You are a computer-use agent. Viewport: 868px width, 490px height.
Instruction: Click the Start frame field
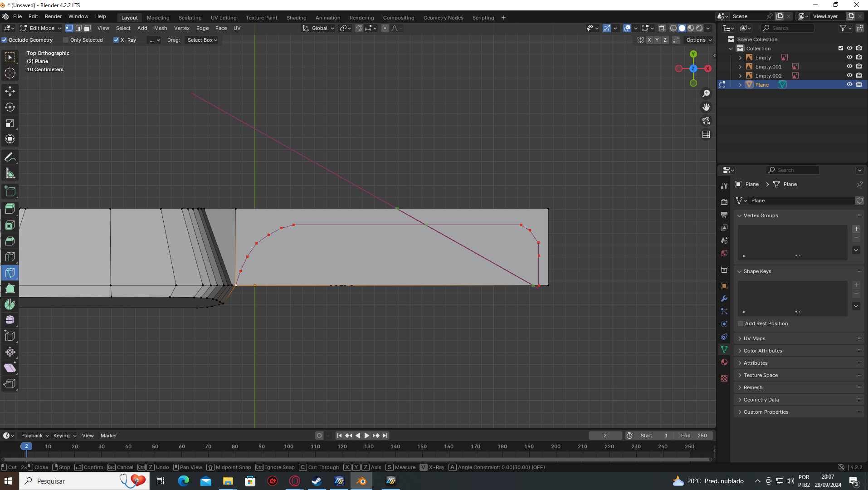pyautogui.click(x=654, y=436)
